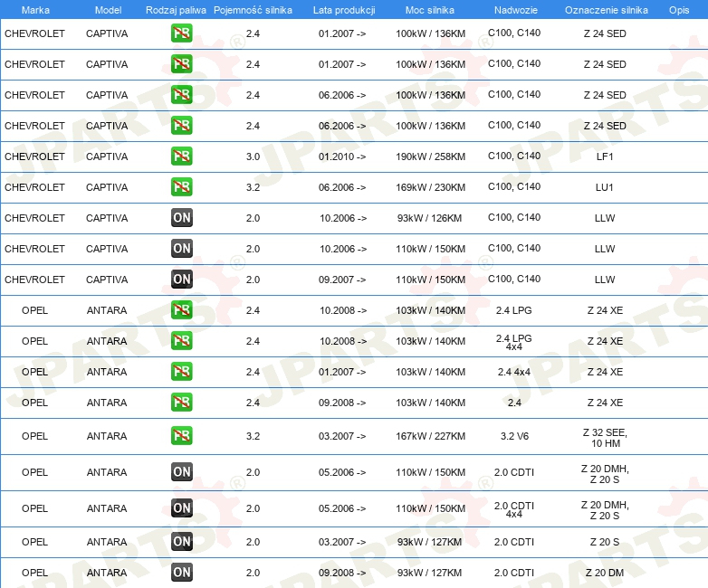Click the diesel ON icon for Captiva 09.2007
This screenshot has width=708, height=588.
pos(182,280)
